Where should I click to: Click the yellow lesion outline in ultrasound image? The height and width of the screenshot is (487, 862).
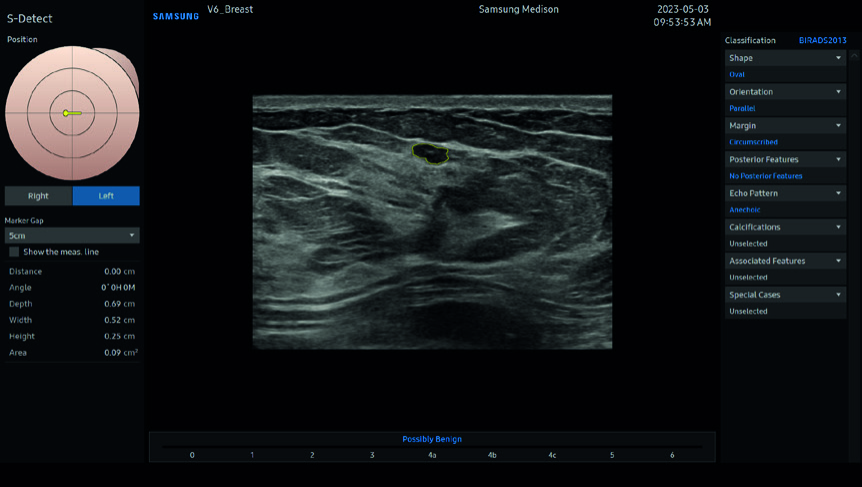431,153
